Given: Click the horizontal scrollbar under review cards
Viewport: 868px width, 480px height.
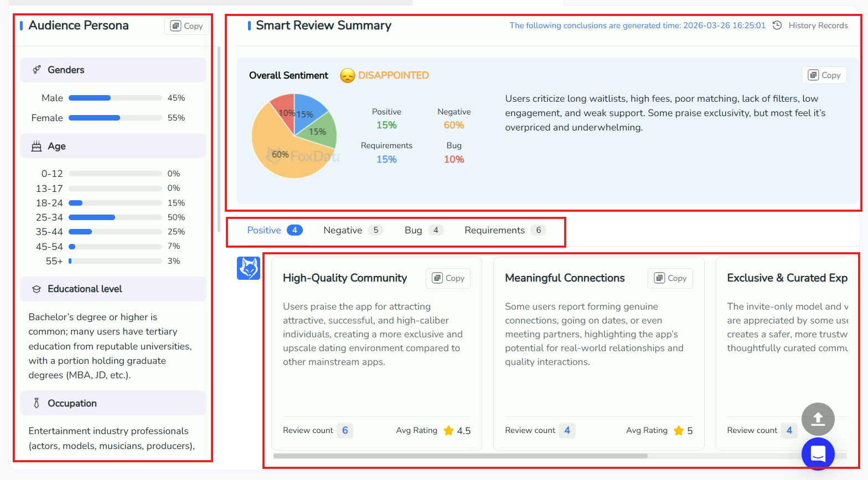Looking at the screenshot, I should pos(459,456).
